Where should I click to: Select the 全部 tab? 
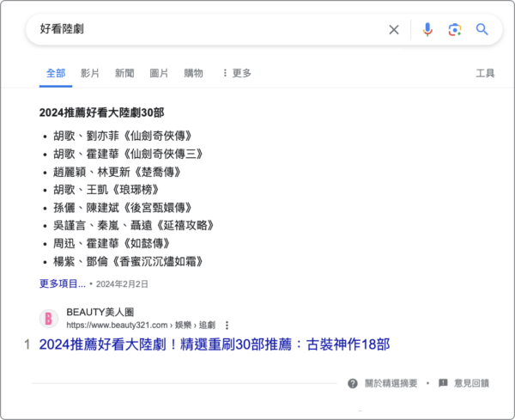56,73
